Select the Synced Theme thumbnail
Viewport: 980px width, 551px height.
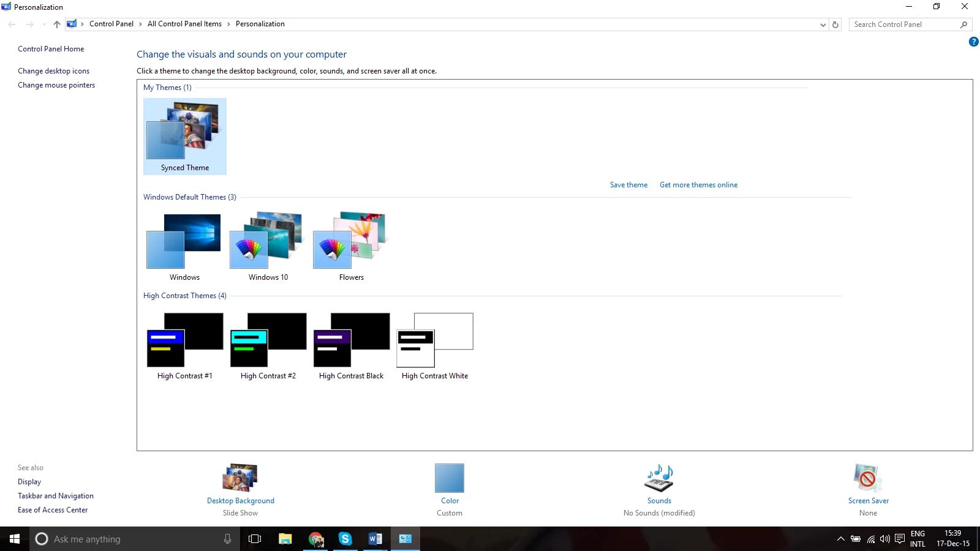pos(185,137)
